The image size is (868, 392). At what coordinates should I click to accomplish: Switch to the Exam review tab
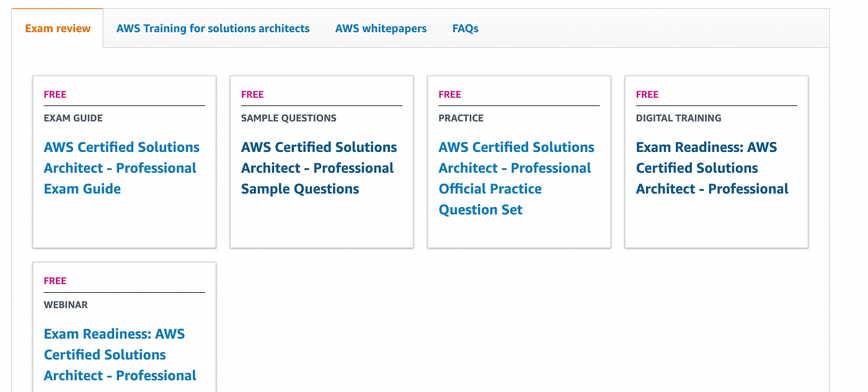[58, 29]
